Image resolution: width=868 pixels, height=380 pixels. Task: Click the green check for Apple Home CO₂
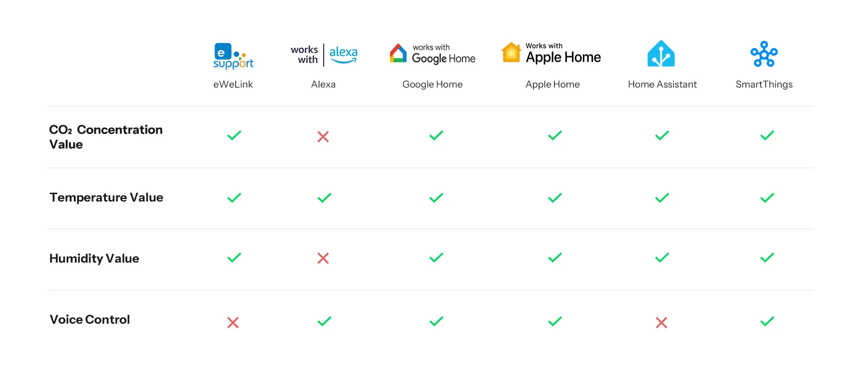(555, 135)
